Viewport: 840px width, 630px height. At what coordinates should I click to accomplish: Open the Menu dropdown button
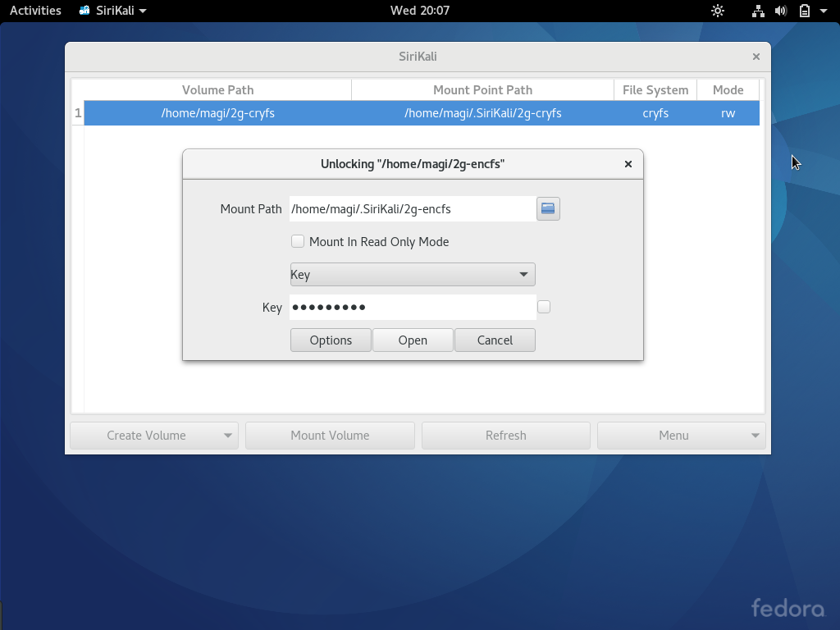[682, 436]
